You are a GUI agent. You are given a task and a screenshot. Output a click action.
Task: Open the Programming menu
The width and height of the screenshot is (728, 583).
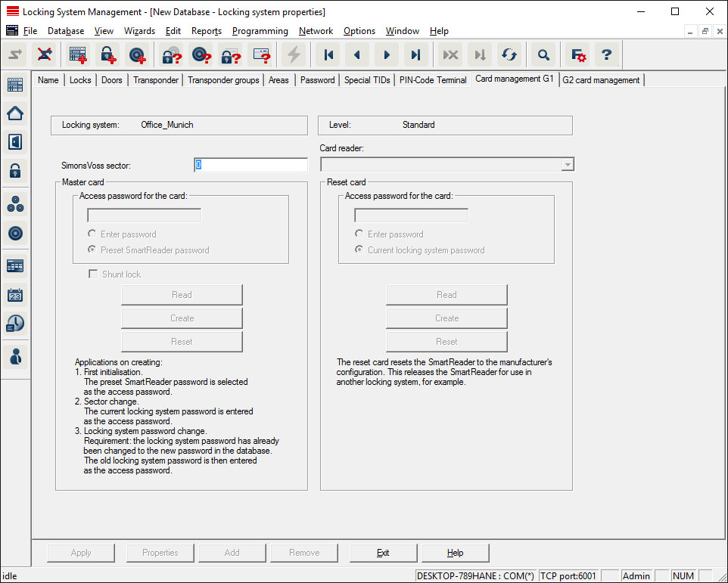260,31
